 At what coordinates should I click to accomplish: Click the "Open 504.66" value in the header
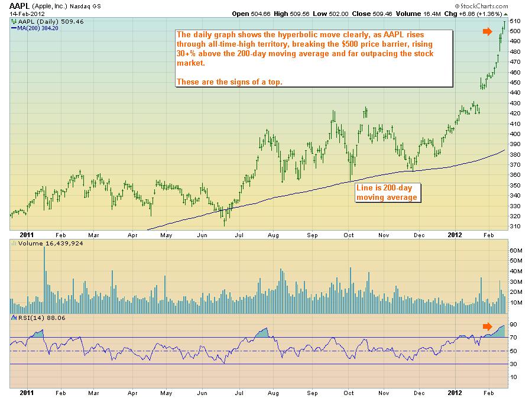pos(251,14)
